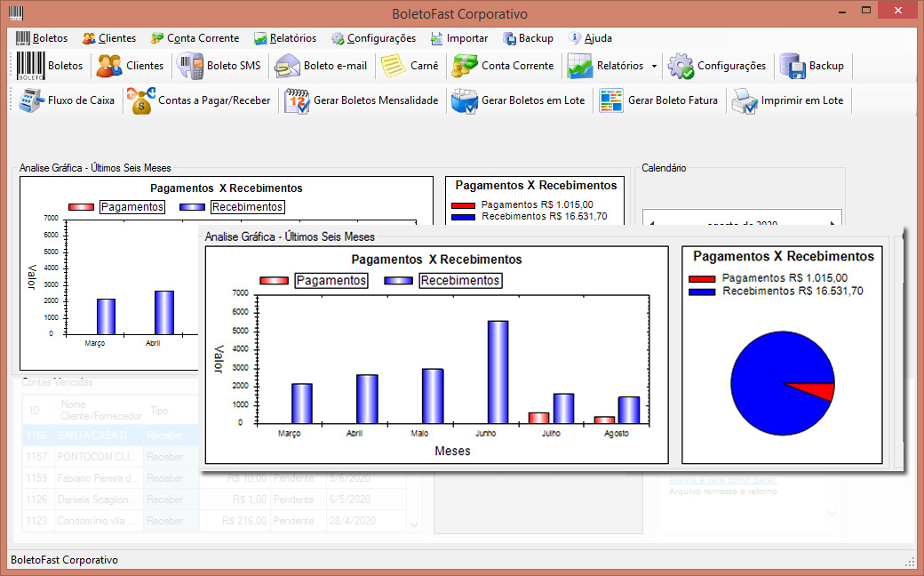This screenshot has width=924, height=576.
Task: Open the Conta Corrente menu
Action: 195,38
